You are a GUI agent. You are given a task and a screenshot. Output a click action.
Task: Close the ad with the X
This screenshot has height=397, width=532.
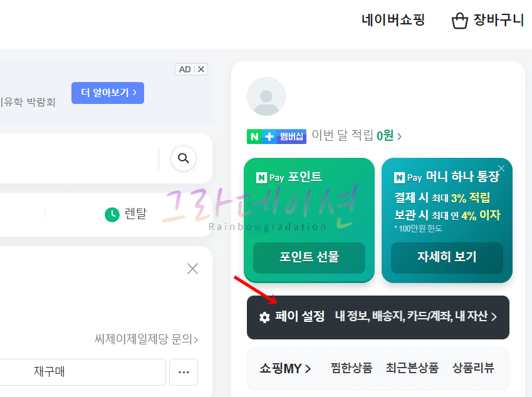click(x=201, y=69)
